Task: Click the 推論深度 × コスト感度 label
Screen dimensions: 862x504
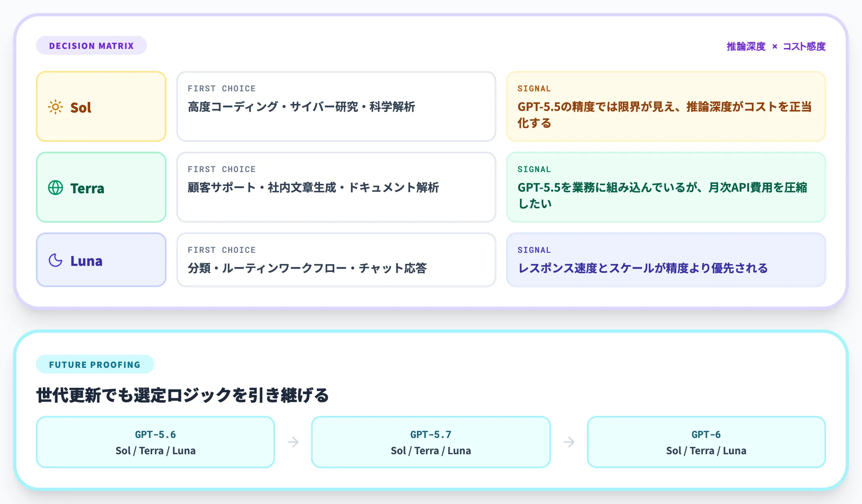Action: (776, 46)
